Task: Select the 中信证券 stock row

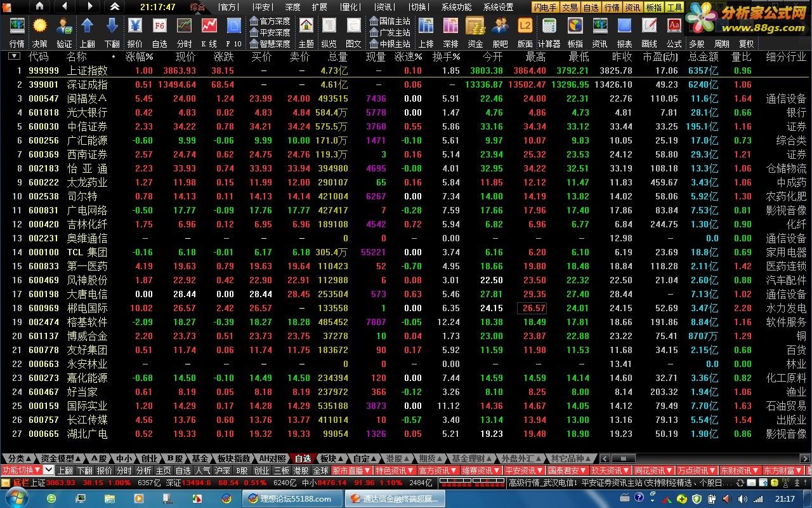Action: point(406,126)
